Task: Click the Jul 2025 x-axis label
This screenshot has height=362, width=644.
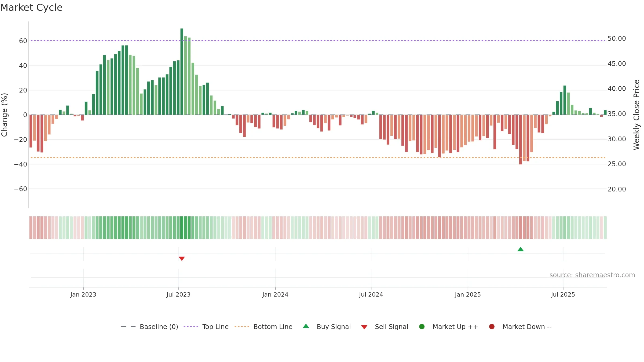Action: (563, 294)
